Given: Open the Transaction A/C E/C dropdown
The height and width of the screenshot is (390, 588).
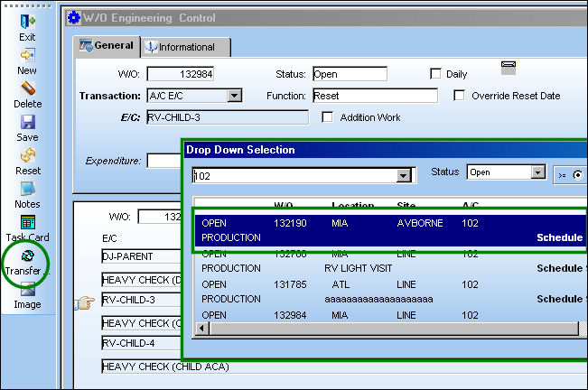Looking at the screenshot, I should 234,96.
